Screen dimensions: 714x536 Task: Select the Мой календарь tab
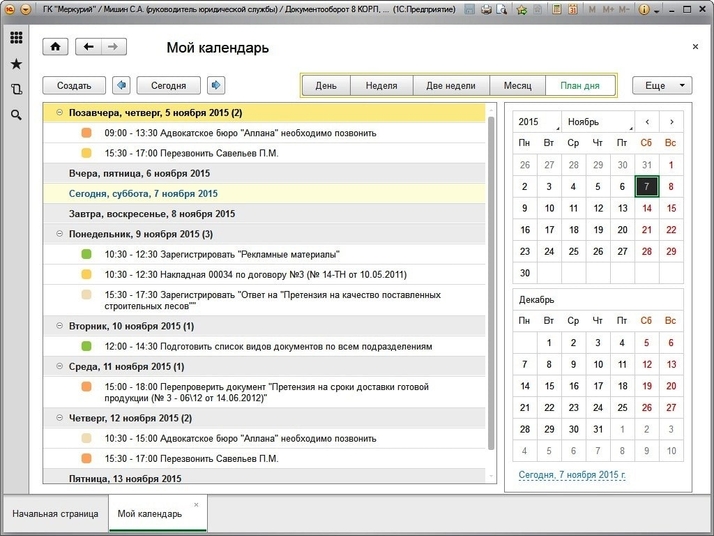150,514
